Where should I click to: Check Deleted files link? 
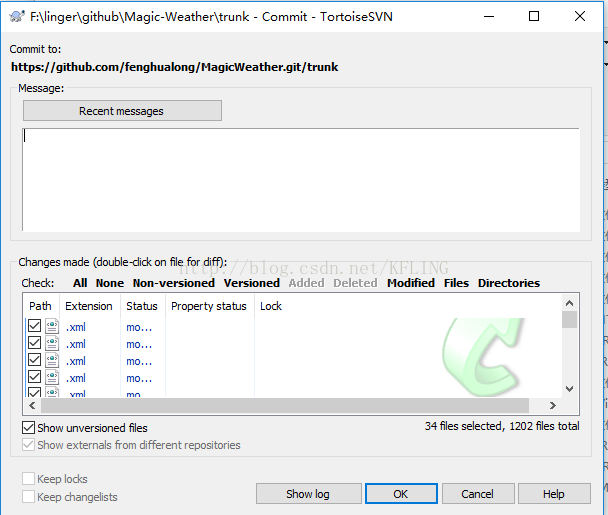point(355,283)
